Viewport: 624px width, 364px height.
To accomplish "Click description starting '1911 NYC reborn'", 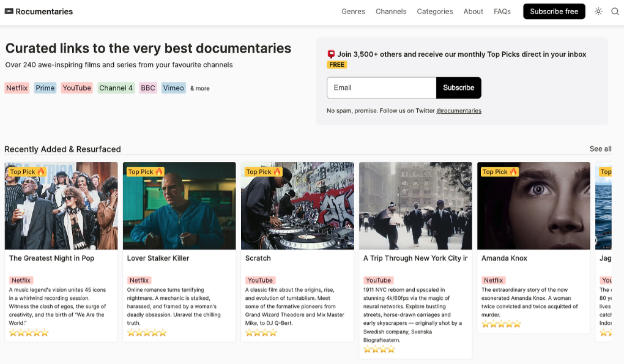I will click(x=413, y=314).
